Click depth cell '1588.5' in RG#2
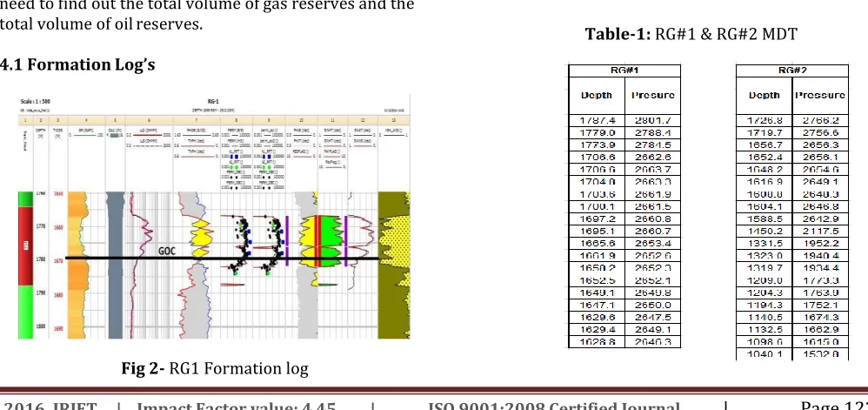 (x=765, y=218)
